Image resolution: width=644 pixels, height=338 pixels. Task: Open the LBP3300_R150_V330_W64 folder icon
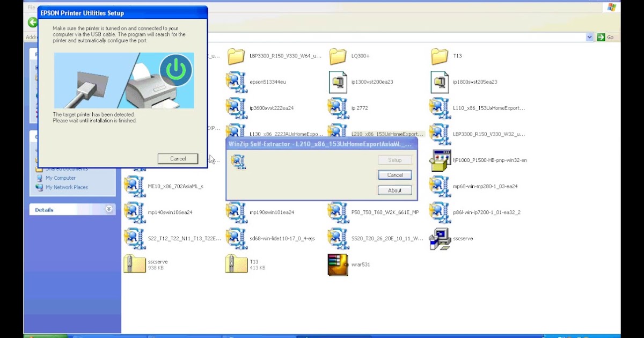pyautogui.click(x=236, y=56)
